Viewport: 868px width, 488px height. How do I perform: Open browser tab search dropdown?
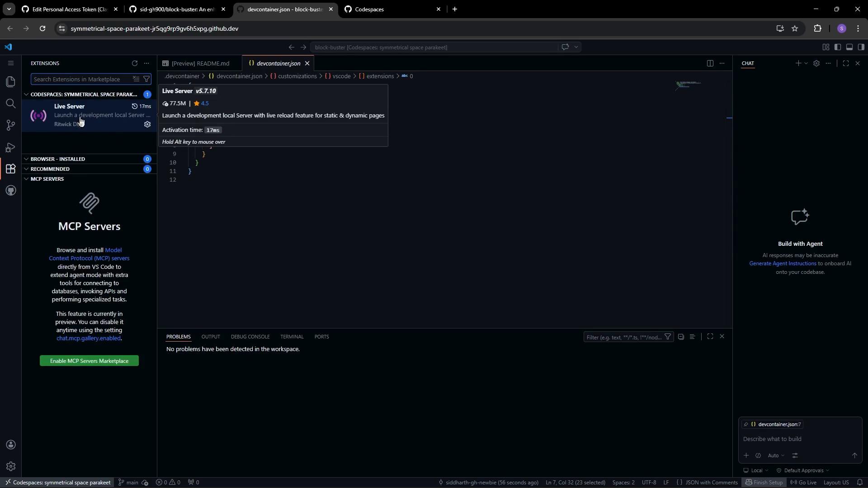(x=9, y=9)
